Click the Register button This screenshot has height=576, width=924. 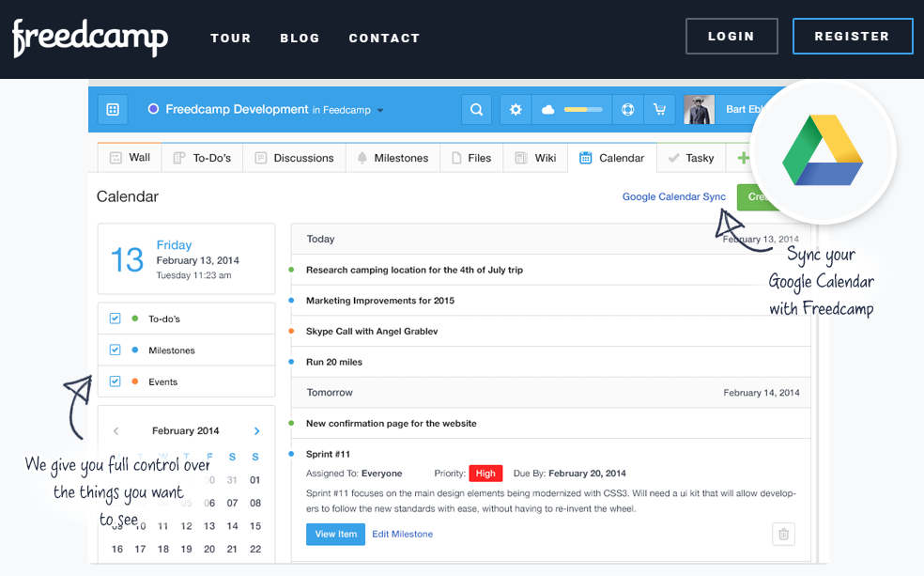click(x=852, y=36)
